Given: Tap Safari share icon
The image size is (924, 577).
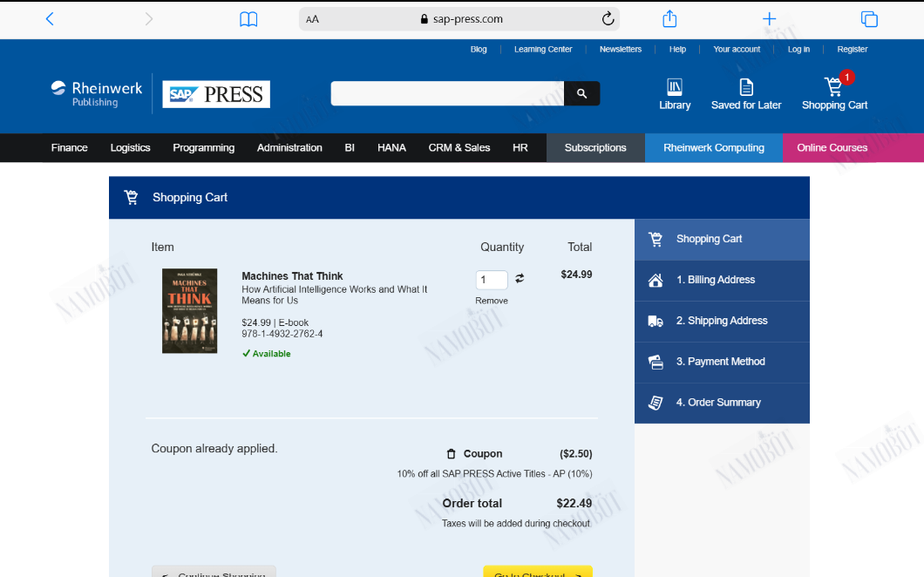Looking at the screenshot, I should click(x=669, y=19).
